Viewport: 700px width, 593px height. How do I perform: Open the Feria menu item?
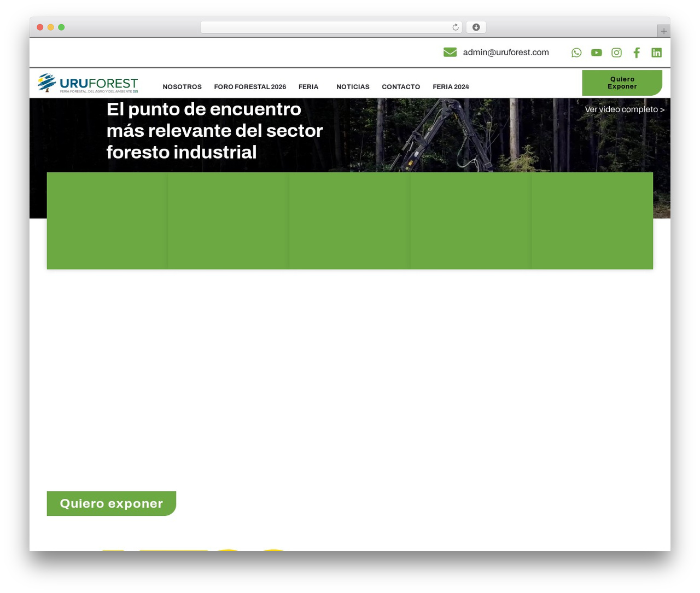point(308,87)
